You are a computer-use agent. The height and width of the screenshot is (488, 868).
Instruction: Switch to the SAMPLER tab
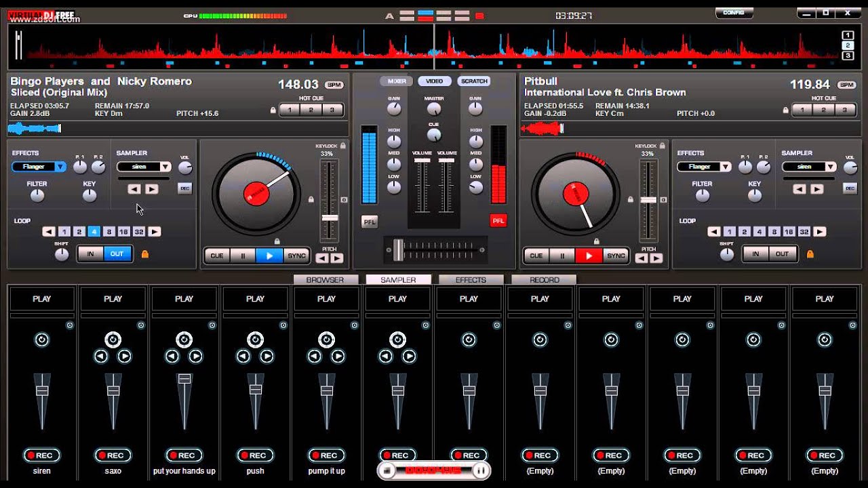tap(398, 279)
